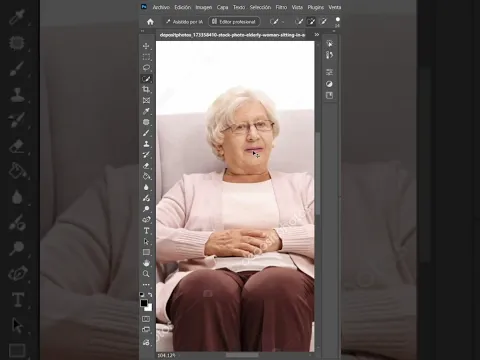Open the top panel icon in right dock
This screenshot has height=360, width=480.
click(329, 44)
